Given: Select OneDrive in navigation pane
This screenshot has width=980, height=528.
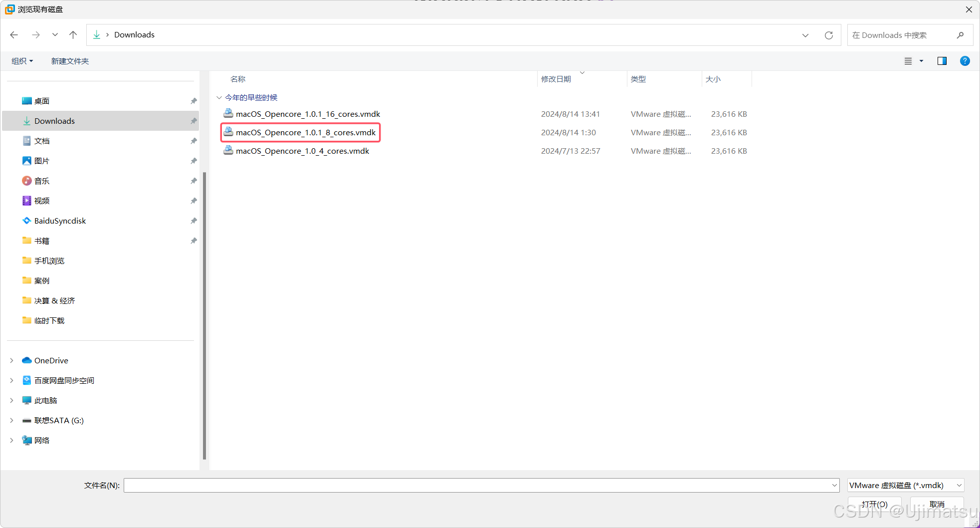Looking at the screenshot, I should click(51, 360).
